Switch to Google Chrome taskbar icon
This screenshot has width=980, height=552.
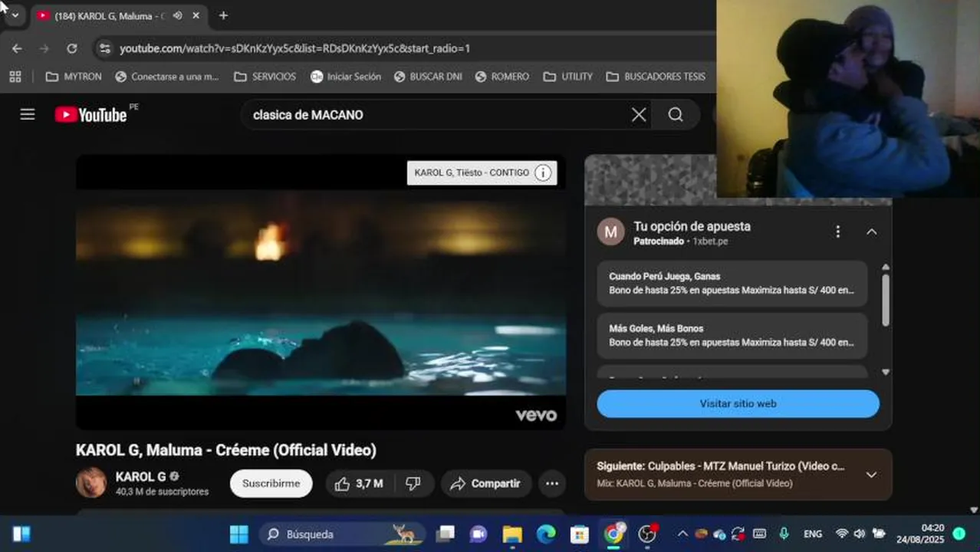pos(613,534)
